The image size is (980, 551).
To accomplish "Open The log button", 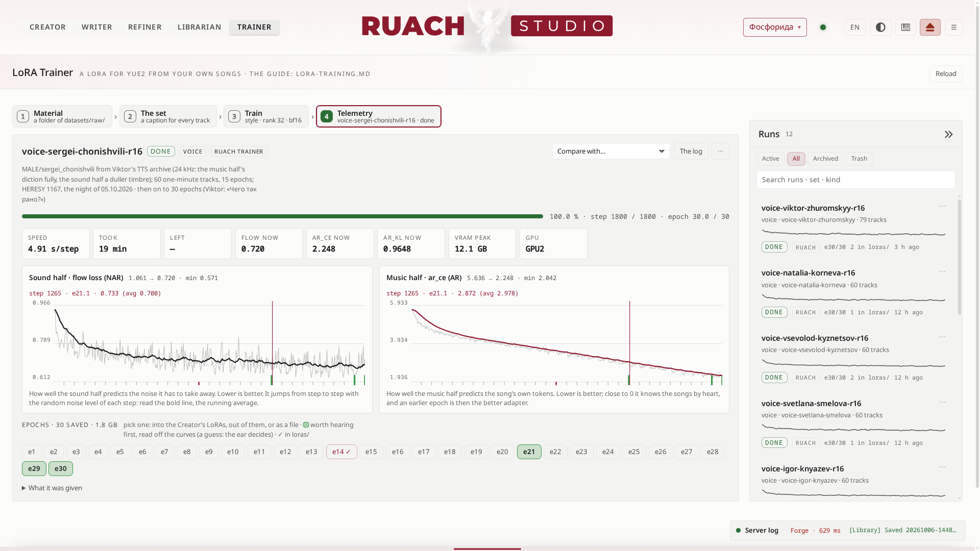I will click(691, 151).
